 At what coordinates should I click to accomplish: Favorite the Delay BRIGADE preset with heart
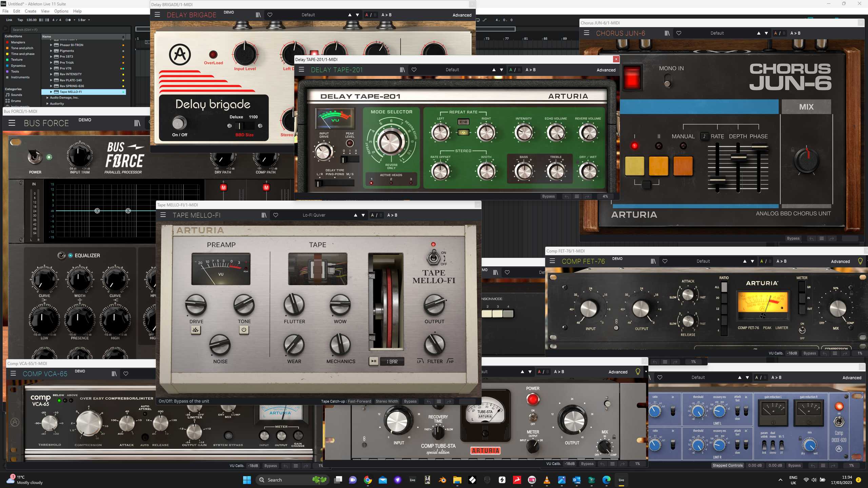coord(270,15)
